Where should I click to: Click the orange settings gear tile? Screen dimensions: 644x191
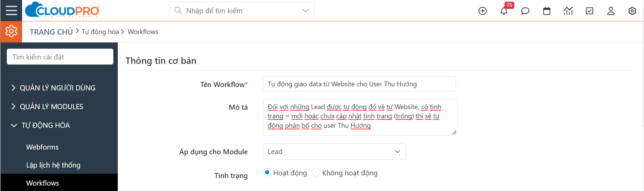11,32
